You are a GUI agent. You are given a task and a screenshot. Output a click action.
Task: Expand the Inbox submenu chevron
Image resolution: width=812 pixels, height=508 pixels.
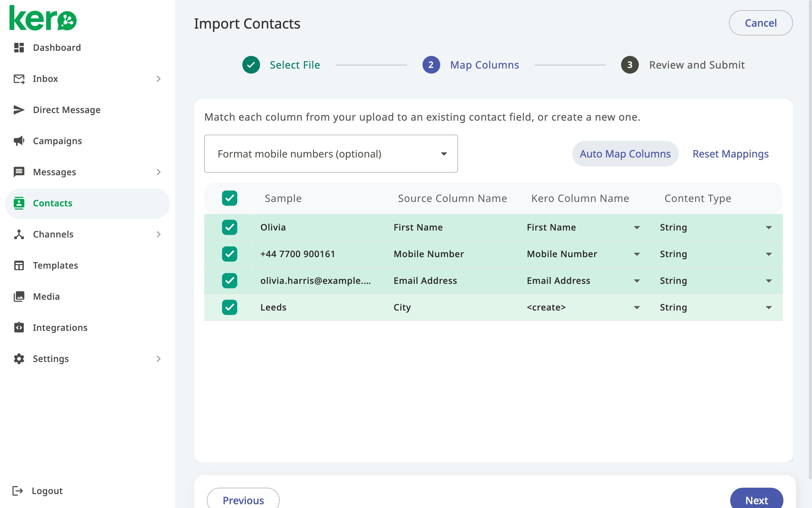pos(159,79)
